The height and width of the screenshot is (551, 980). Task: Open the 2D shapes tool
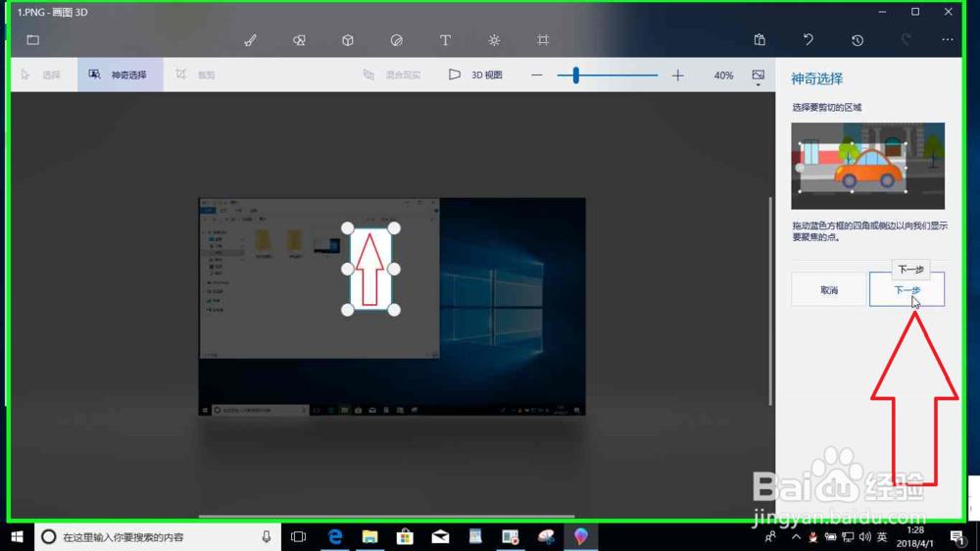pos(299,40)
